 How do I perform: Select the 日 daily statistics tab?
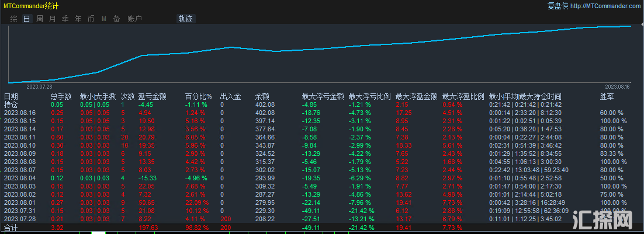26,19
